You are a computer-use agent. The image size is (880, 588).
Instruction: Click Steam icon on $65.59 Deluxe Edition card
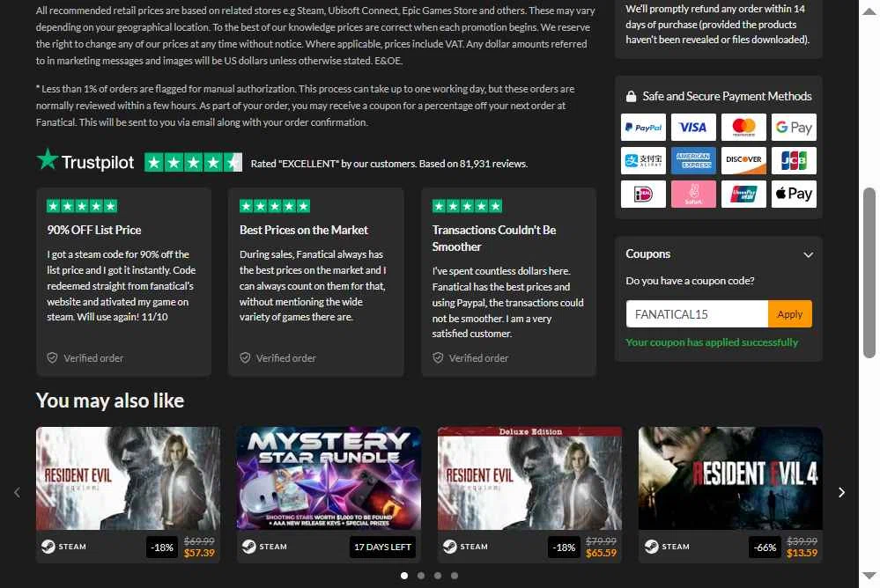[x=449, y=547]
